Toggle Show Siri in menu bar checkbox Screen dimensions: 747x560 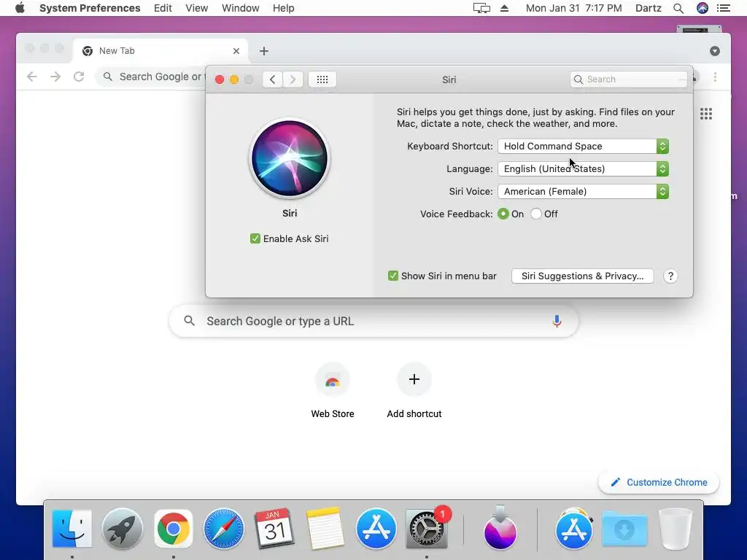393,276
